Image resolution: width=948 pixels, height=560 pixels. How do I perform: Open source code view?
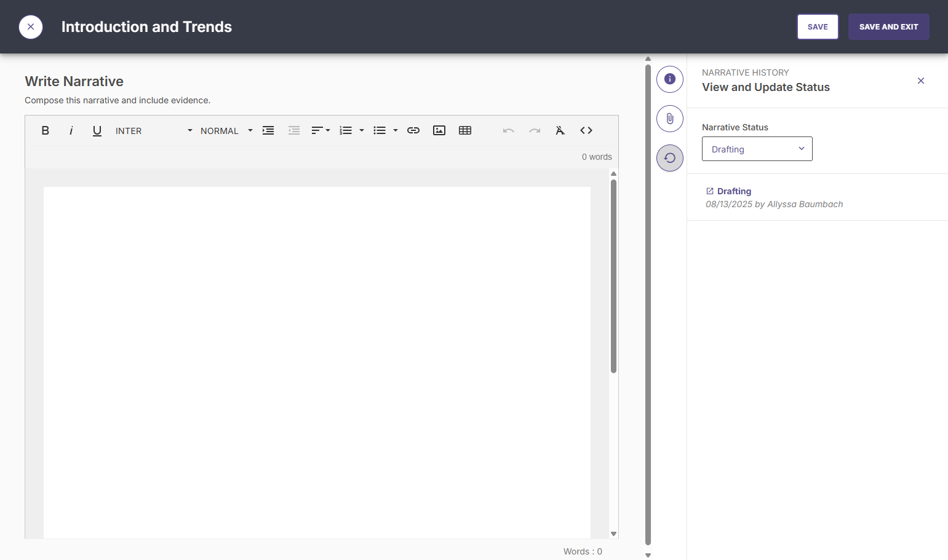coord(586,130)
